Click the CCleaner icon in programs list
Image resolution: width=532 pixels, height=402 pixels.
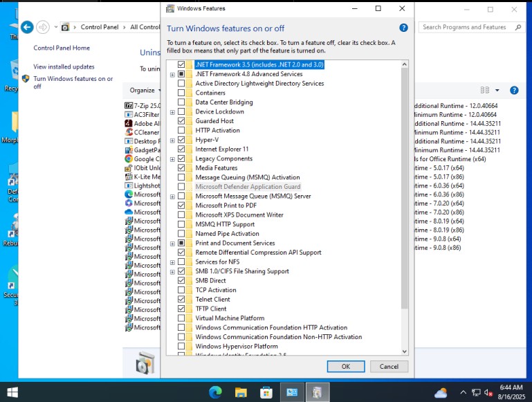tap(129, 132)
